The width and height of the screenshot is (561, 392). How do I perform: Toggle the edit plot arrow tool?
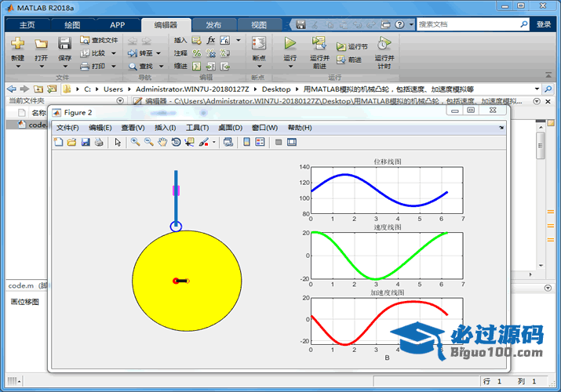click(118, 142)
